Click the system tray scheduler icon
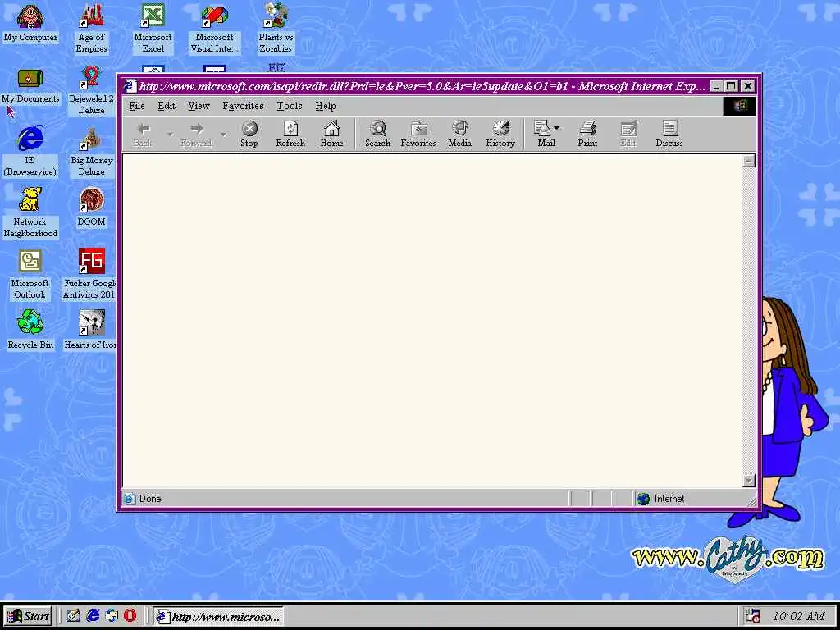The height and width of the screenshot is (630, 840). pyautogui.click(x=753, y=616)
